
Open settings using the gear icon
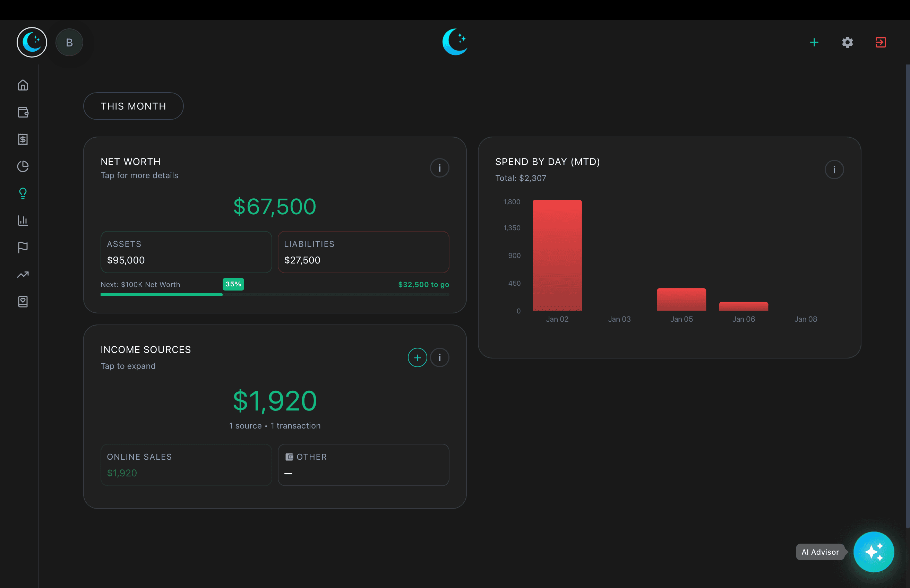click(x=847, y=42)
